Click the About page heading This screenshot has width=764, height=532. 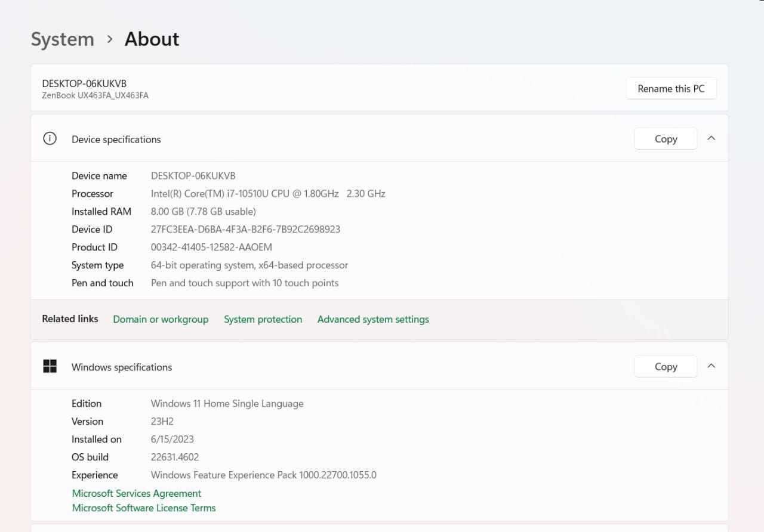[x=152, y=39]
